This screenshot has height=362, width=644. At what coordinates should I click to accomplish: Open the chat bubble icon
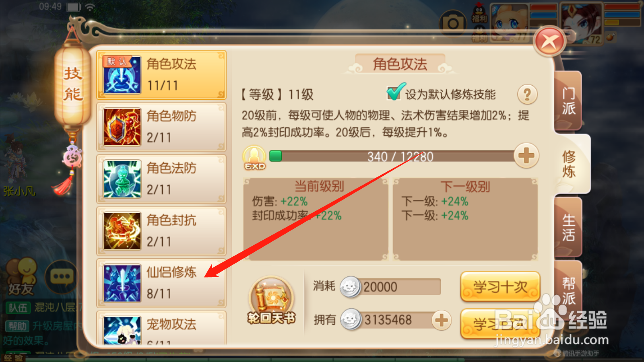pos(62,277)
